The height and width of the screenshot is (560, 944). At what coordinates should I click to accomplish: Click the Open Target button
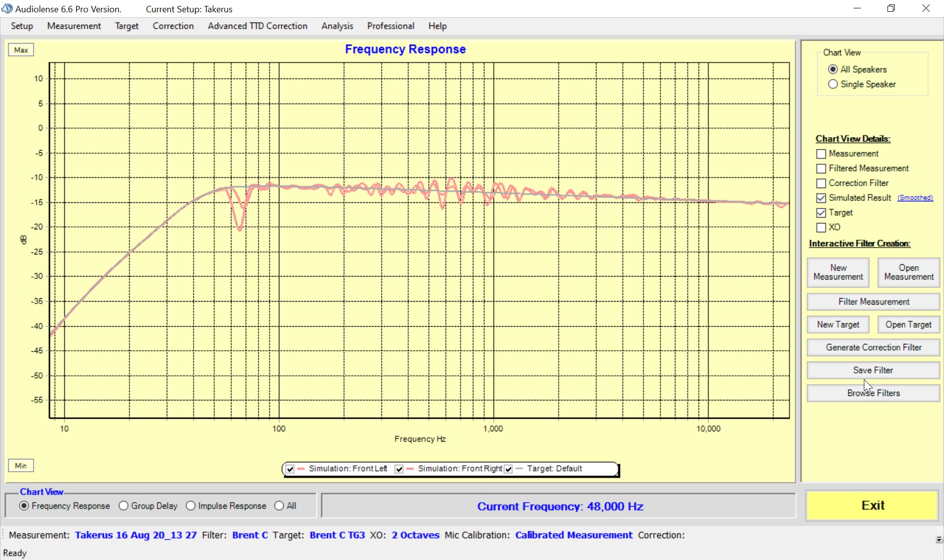[x=909, y=325]
